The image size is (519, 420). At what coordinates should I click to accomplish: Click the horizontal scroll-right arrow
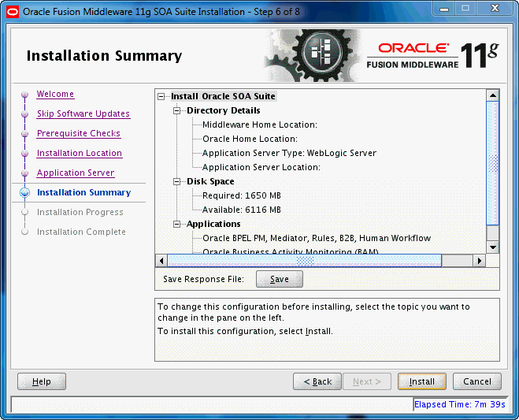point(480,261)
